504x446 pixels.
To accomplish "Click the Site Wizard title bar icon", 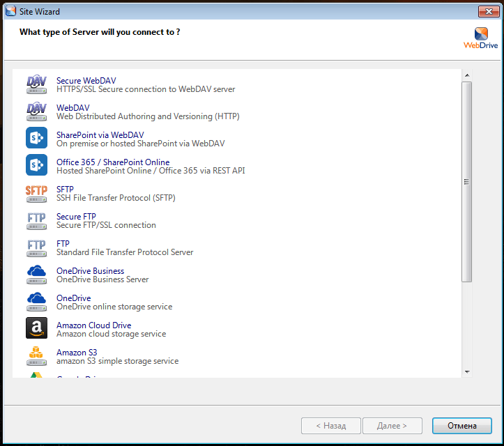I will click(10, 11).
